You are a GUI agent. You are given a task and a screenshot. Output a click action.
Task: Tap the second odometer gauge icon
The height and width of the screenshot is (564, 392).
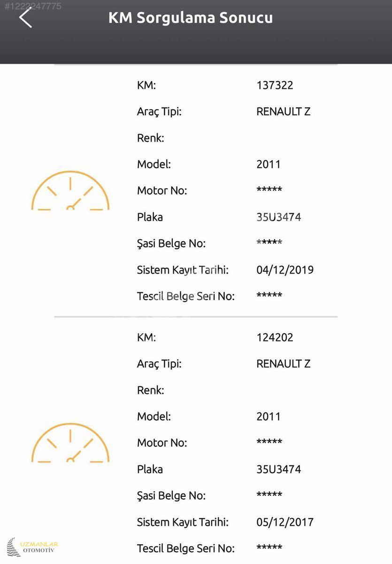click(70, 442)
